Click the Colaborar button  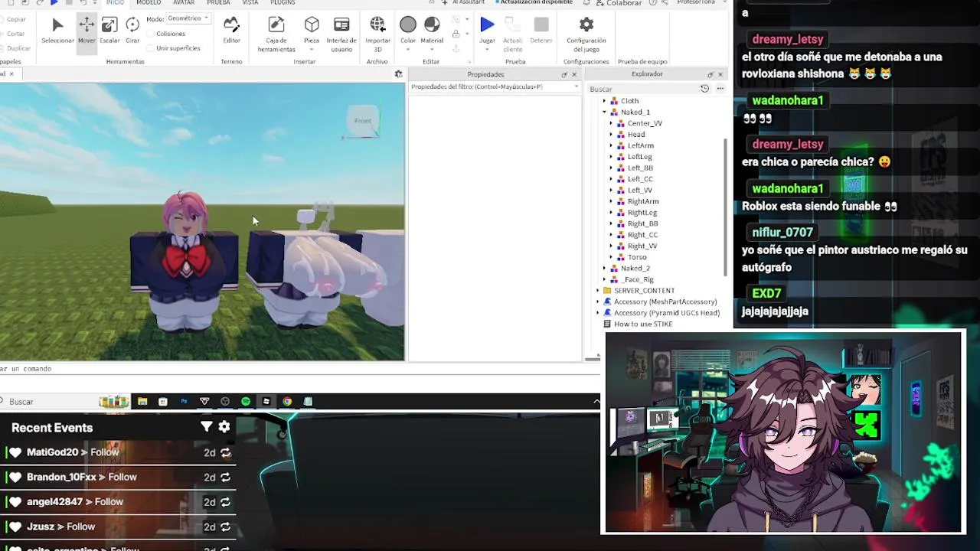click(x=619, y=3)
